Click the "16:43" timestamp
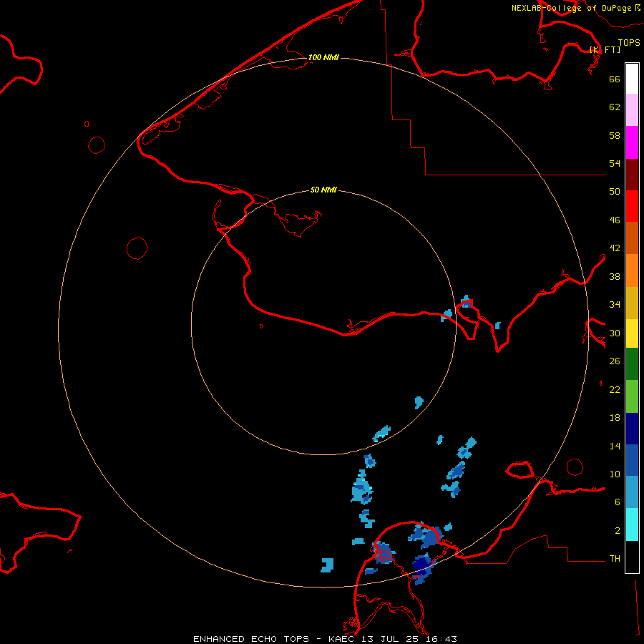 pyautogui.click(x=441, y=639)
